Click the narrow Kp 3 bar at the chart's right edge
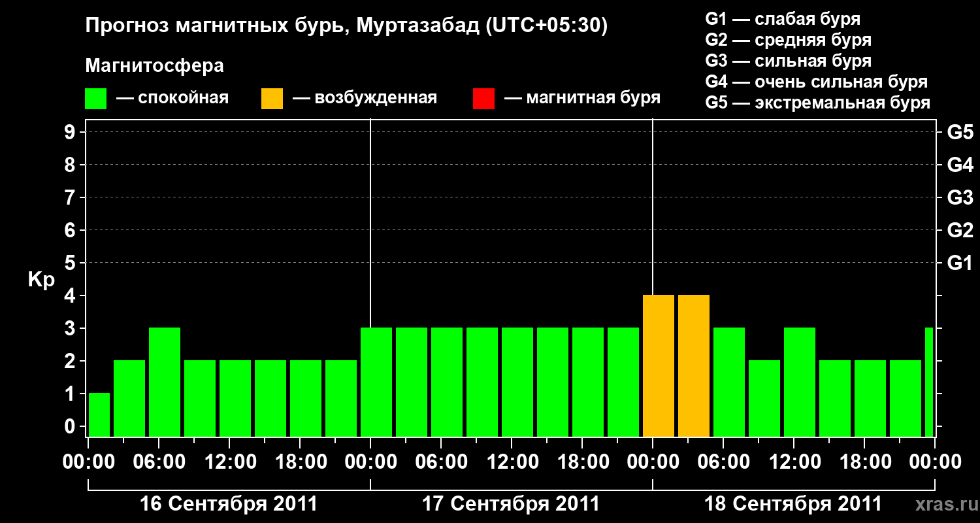This screenshot has height=523, width=980. [929, 382]
